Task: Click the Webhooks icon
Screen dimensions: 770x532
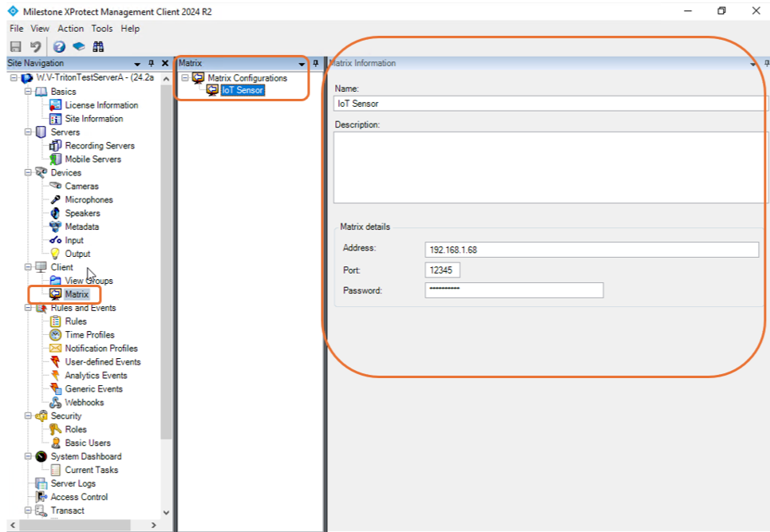Action: click(x=56, y=403)
